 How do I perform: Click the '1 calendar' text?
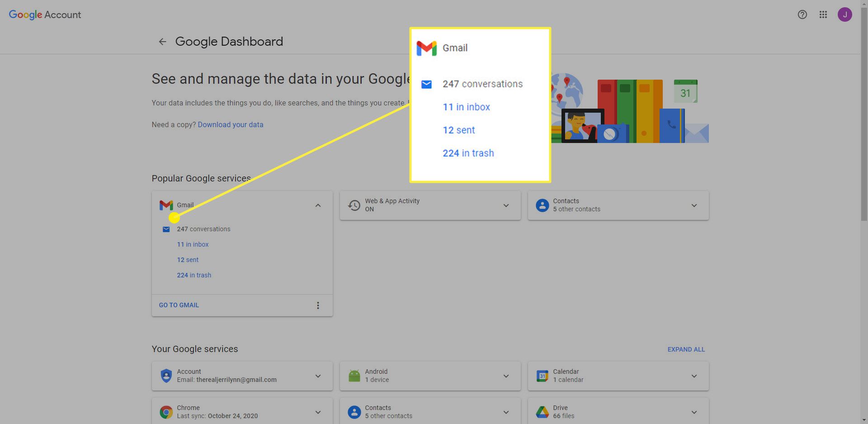pos(568,380)
